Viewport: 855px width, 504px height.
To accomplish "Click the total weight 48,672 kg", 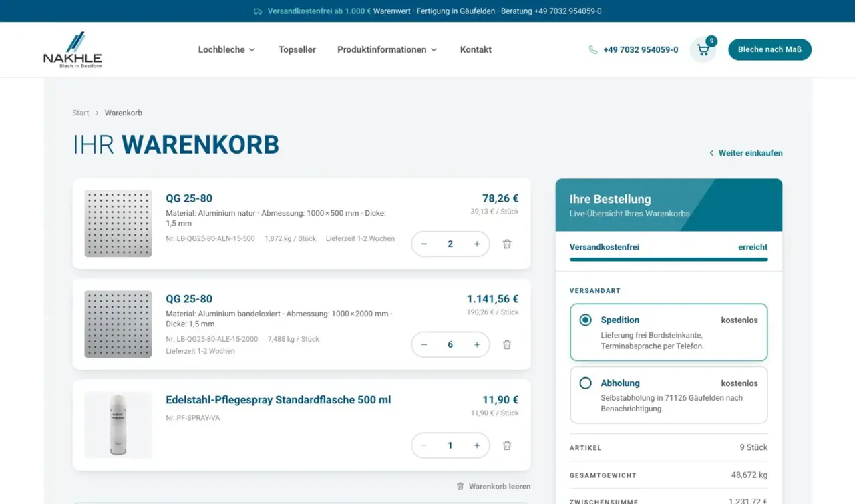I will coord(749,475).
